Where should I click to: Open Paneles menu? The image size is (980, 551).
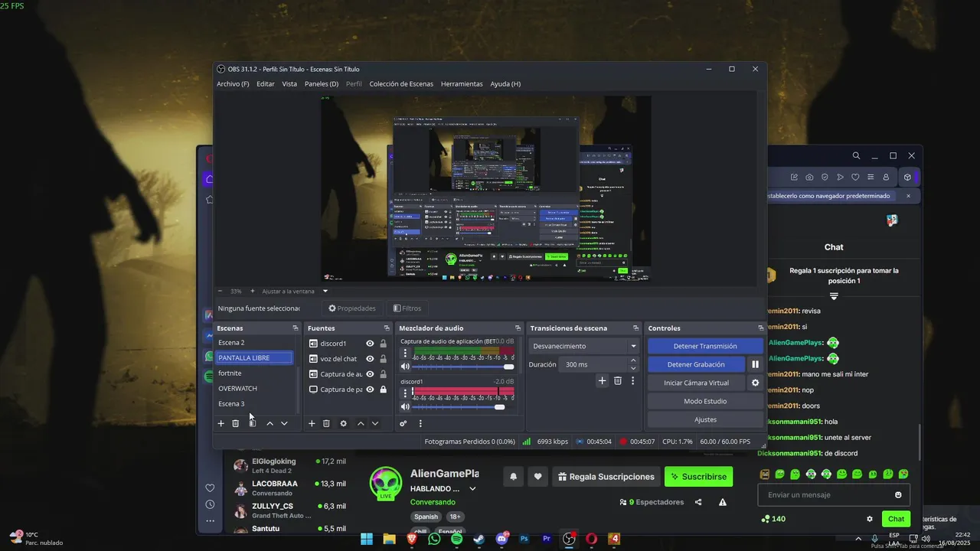[322, 84]
